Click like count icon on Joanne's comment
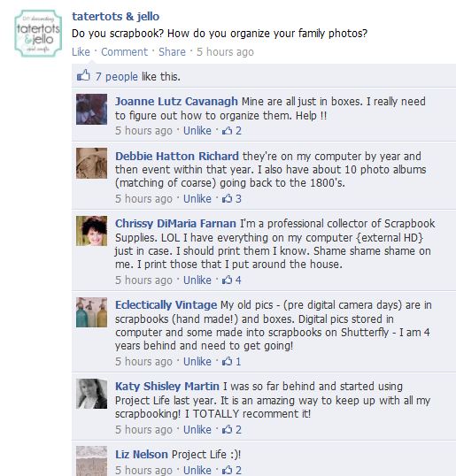 coord(228,131)
